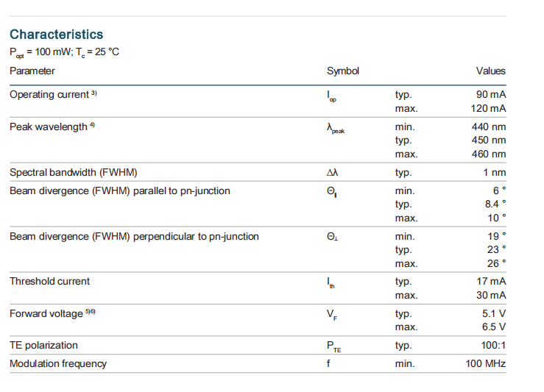Click the Modulation frequency row label
The width and height of the screenshot is (544, 392).
57,364
